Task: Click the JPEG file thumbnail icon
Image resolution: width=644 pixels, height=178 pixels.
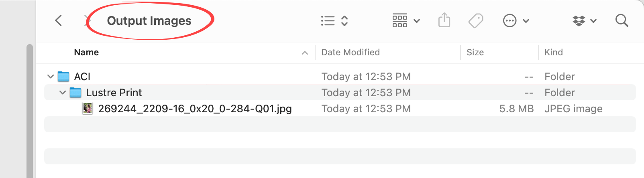Action: click(x=88, y=109)
